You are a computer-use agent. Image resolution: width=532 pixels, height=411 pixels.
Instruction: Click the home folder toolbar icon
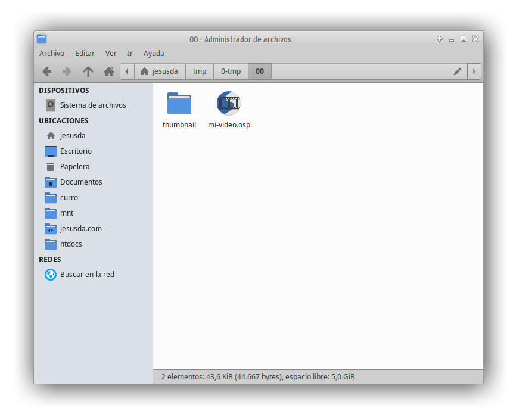tap(109, 71)
